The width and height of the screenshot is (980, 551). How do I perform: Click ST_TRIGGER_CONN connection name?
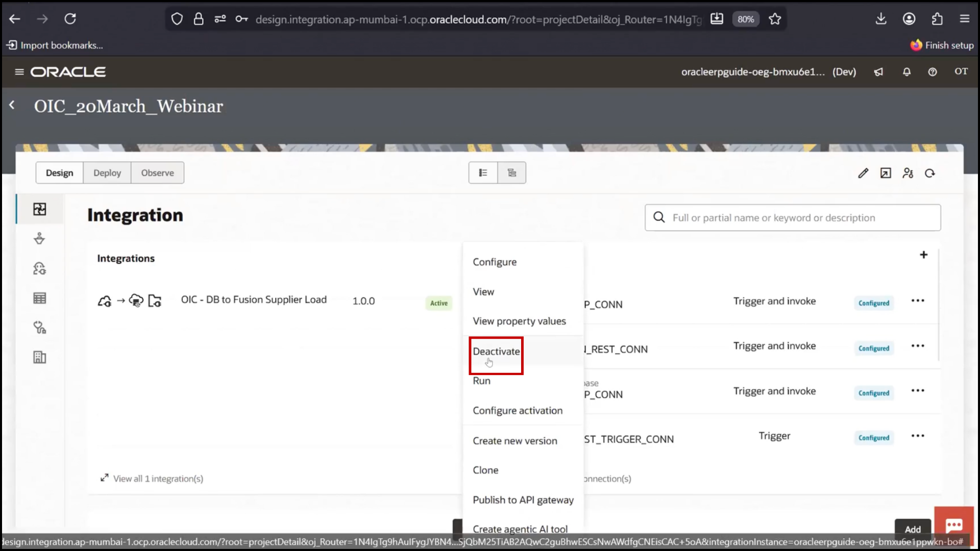pyautogui.click(x=629, y=439)
